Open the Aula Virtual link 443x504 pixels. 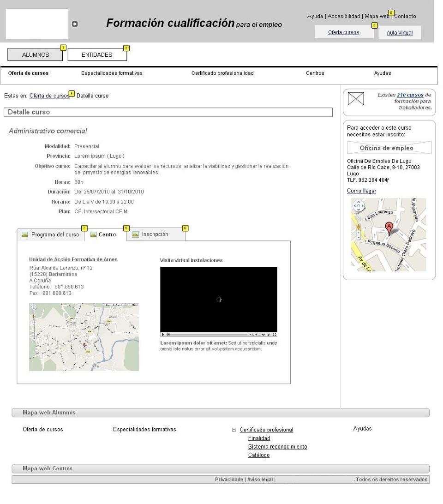[400, 33]
